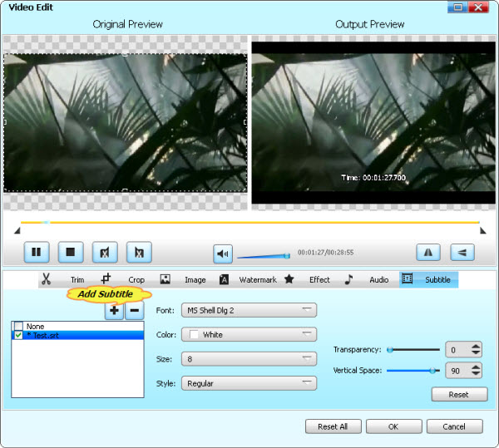Open the Font dropdown MS Shell Dlg 2
499x448 pixels.
(x=249, y=310)
